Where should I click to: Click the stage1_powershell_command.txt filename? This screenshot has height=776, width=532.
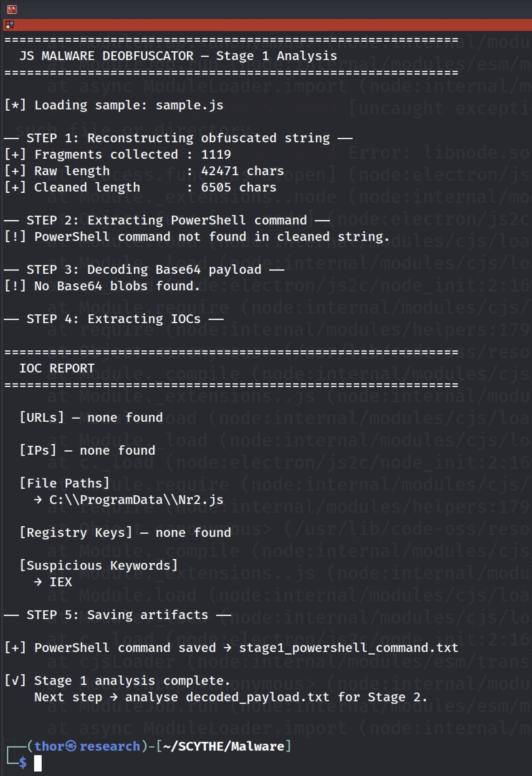[348, 648]
